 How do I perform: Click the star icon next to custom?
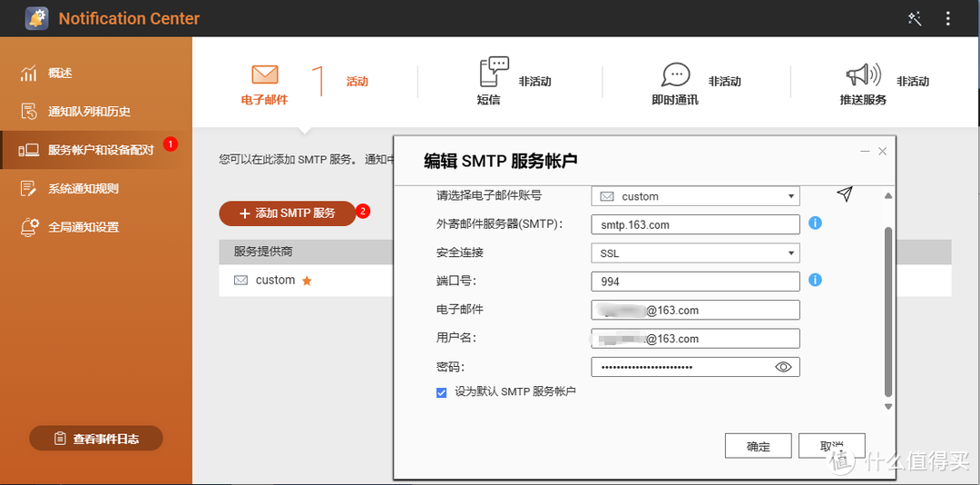pyautogui.click(x=307, y=281)
